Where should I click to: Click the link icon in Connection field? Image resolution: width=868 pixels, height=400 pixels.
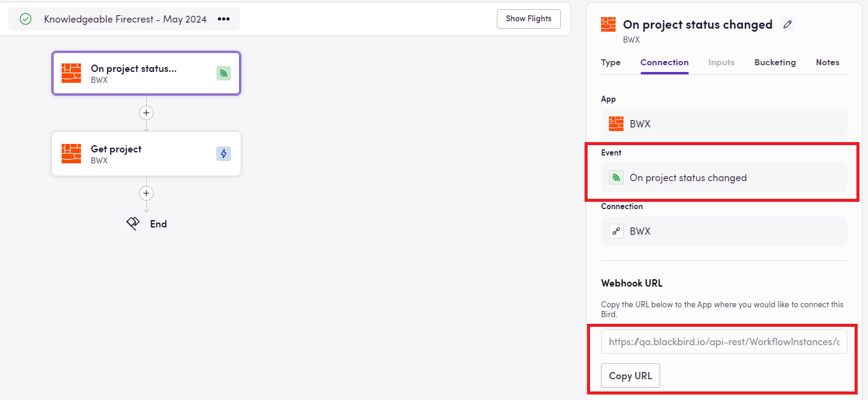[616, 231]
